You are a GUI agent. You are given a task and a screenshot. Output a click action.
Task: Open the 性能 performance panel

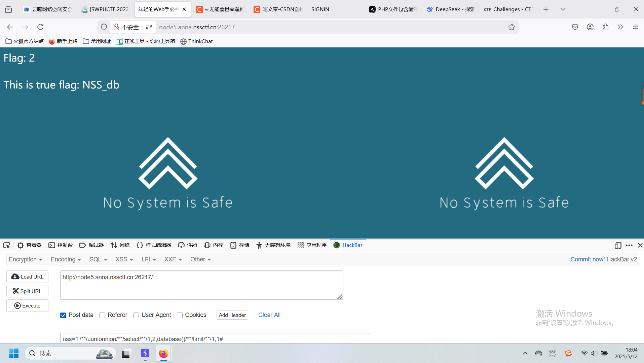[x=188, y=245]
